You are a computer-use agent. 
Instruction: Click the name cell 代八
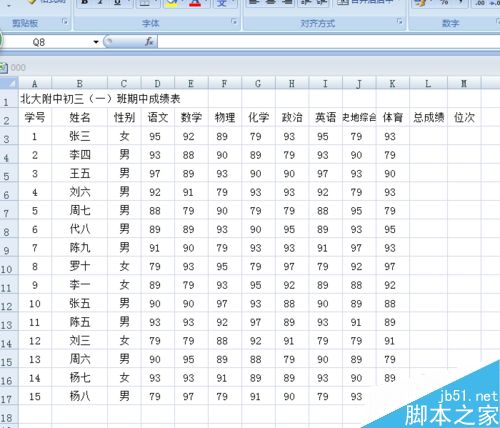(80, 229)
